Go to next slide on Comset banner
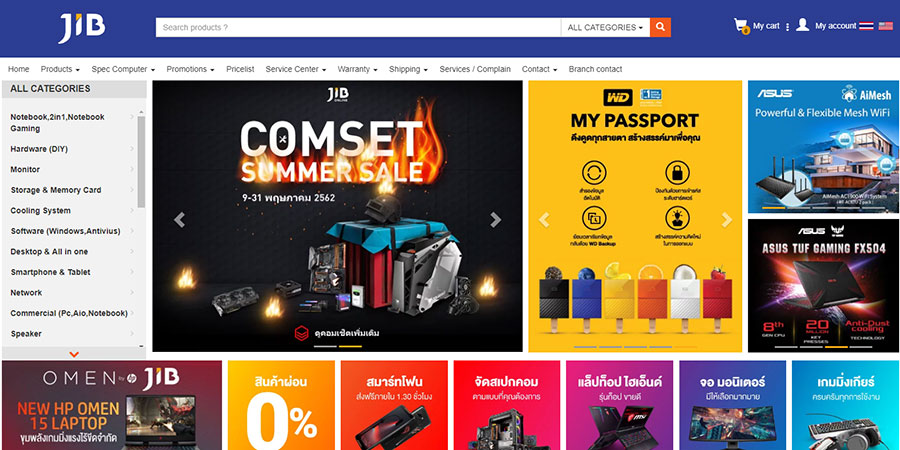The image size is (900, 450). click(x=495, y=220)
